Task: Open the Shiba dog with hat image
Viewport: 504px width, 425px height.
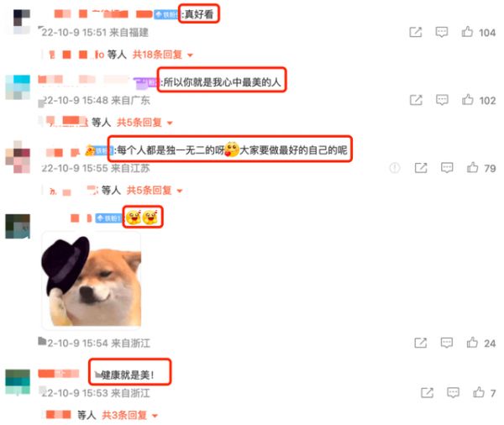Action: (x=92, y=281)
